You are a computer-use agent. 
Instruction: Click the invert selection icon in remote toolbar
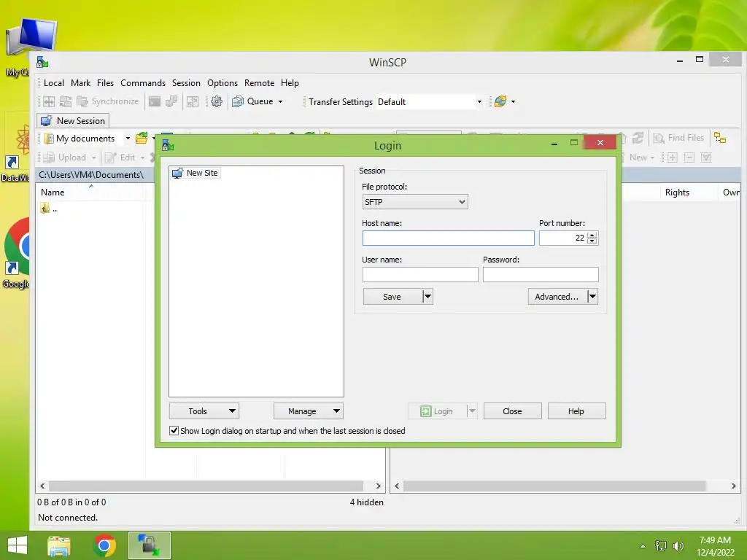706,157
